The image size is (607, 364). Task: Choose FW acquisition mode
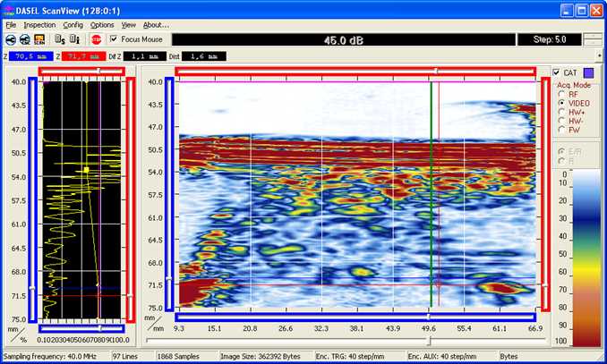[x=561, y=131]
